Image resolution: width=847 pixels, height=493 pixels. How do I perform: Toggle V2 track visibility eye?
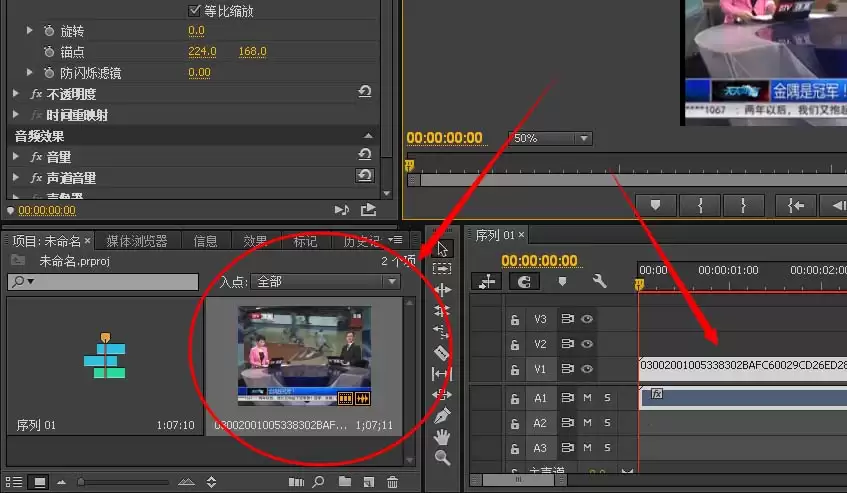pos(587,344)
